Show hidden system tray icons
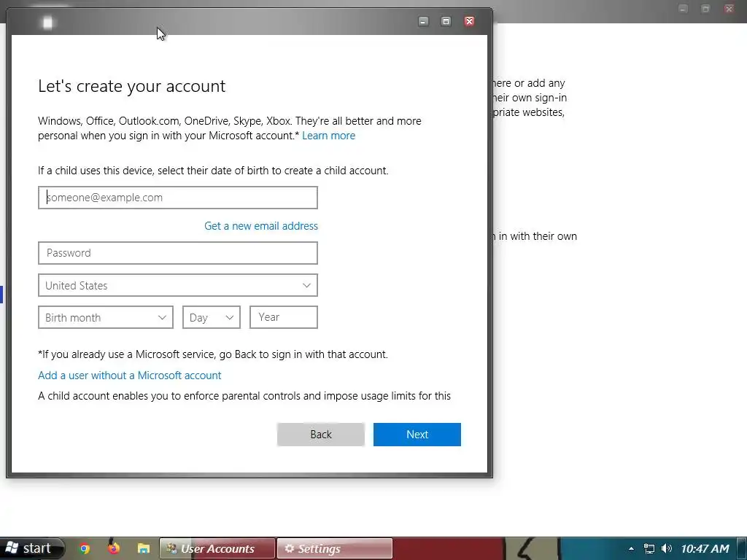747x560 pixels. click(x=631, y=548)
